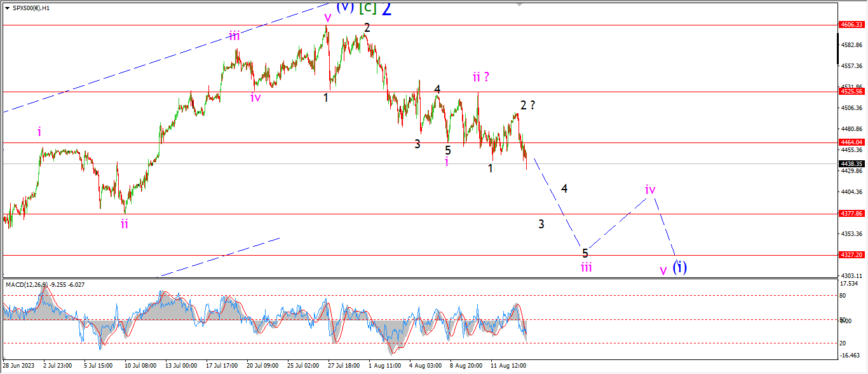Click the 25 Jul 02:00 time label
The width and height of the screenshot is (868, 374).
coord(303,366)
